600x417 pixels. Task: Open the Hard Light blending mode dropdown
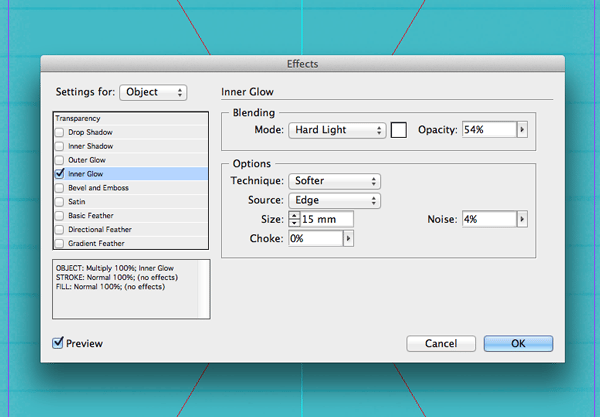(336, 130)
